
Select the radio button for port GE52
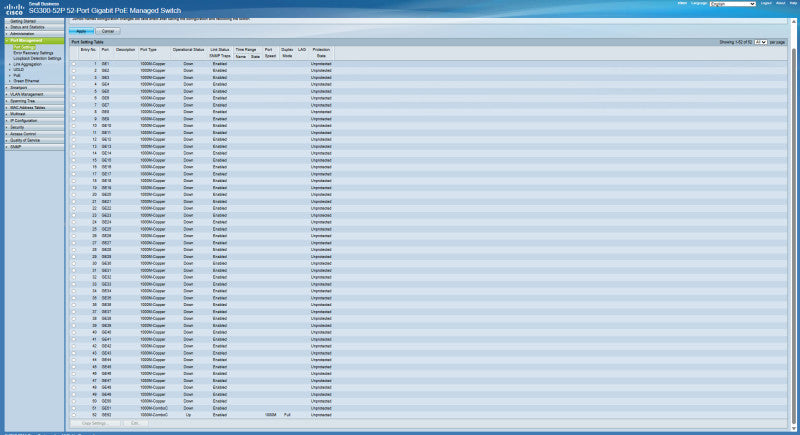(74, 415)
